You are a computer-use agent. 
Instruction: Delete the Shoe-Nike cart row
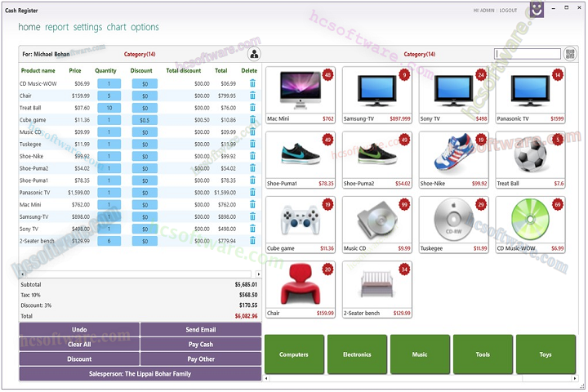click(x=253, y=156)
